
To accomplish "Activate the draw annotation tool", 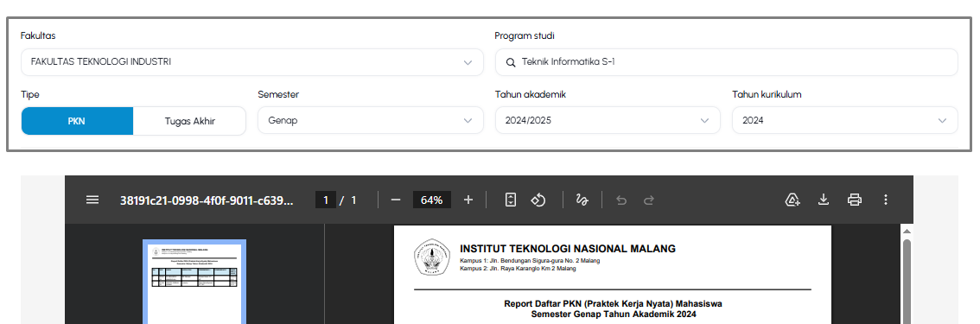I will point(582,200).
